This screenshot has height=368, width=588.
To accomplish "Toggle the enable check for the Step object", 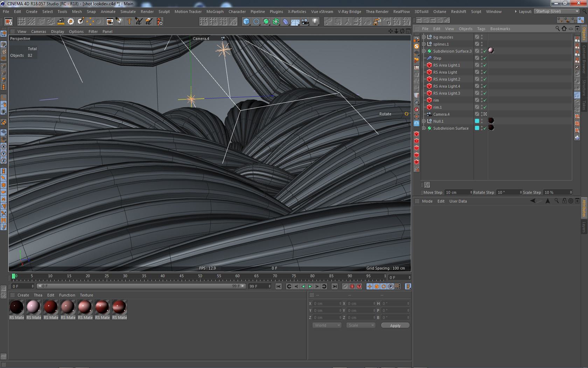I will [485, 58].
